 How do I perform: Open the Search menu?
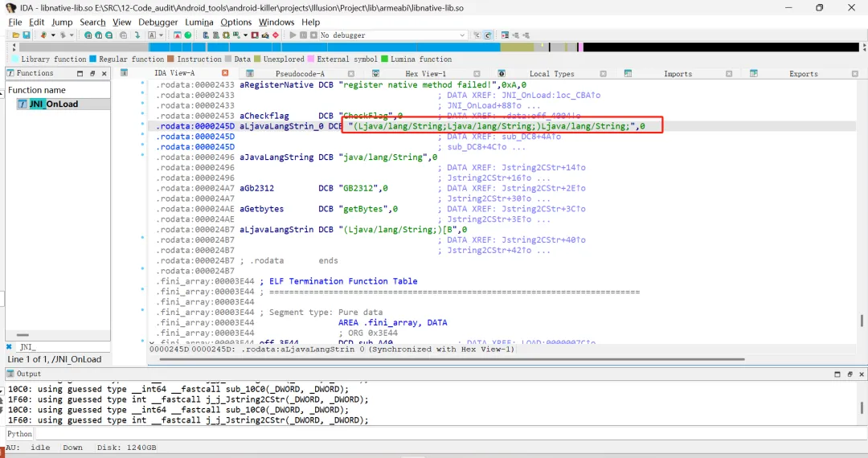click(92, 22)
